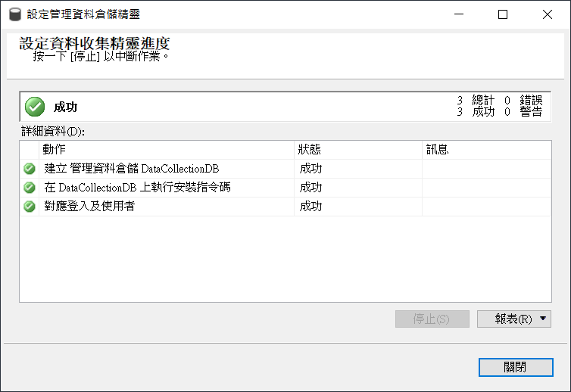Minimize the wizard window
571x392 pixels.
(x=468, y=14)
